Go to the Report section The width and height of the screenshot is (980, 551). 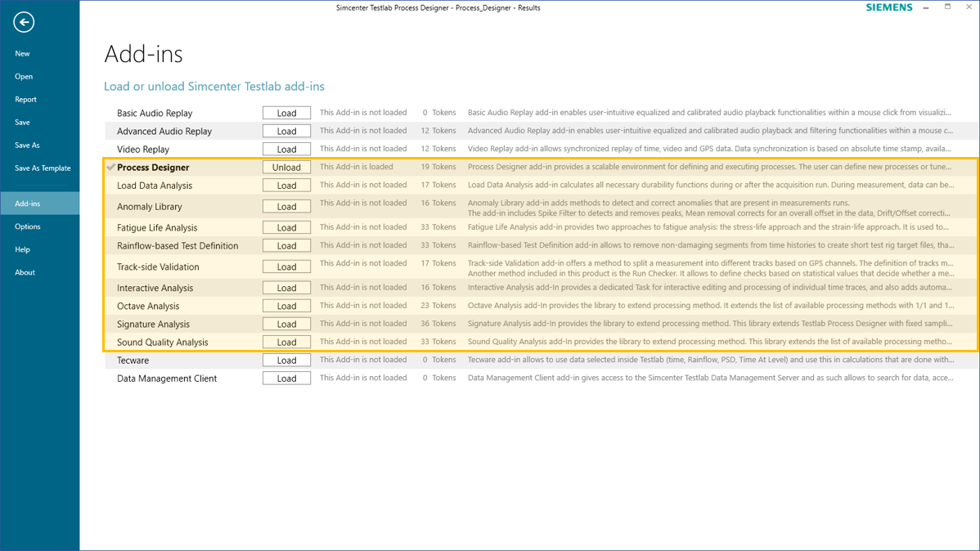click(25, 100)
